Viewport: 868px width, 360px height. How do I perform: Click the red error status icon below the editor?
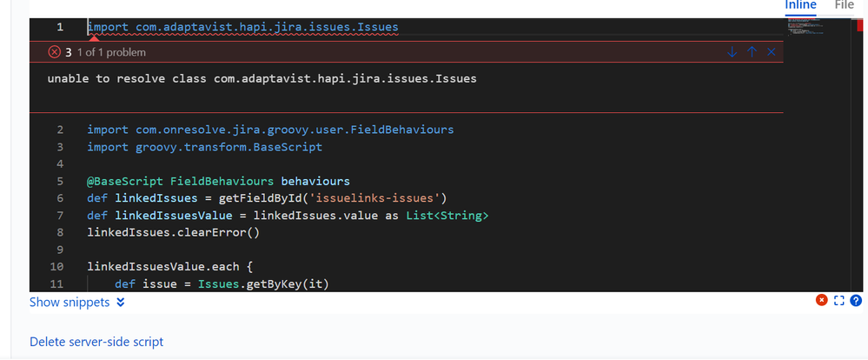point(821,300)
